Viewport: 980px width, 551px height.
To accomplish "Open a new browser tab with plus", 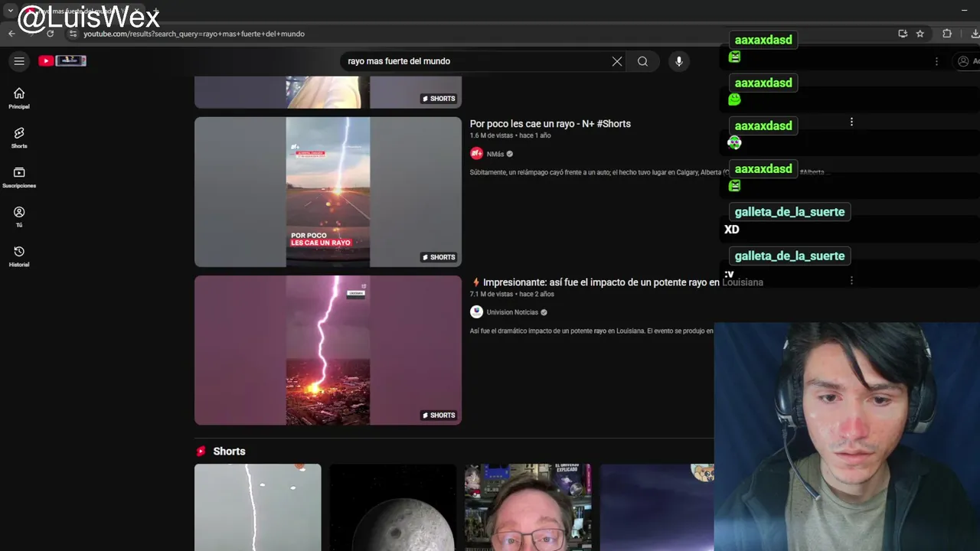I will point(155,11).
